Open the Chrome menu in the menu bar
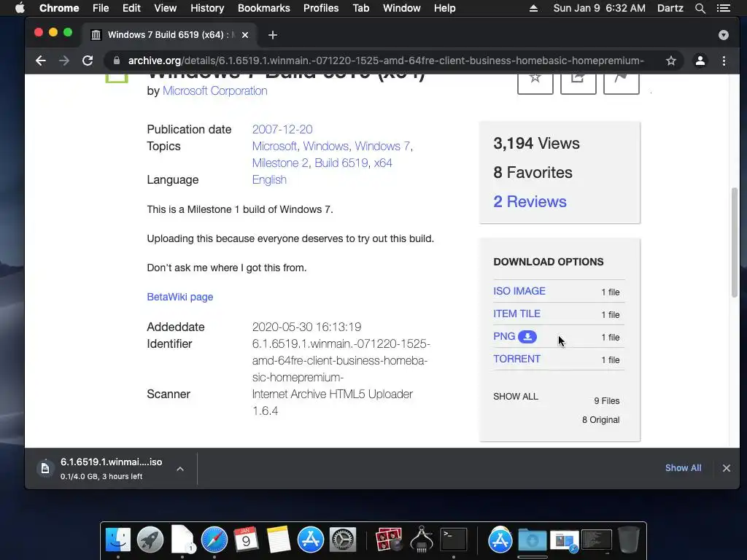This screenshot has height=560, width=747. pos(59,8)
